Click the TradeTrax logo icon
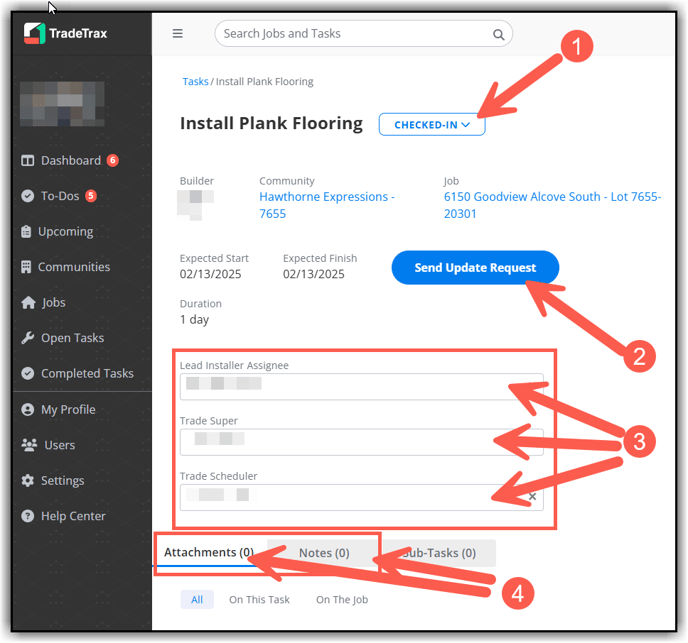 tap(34, 33)
